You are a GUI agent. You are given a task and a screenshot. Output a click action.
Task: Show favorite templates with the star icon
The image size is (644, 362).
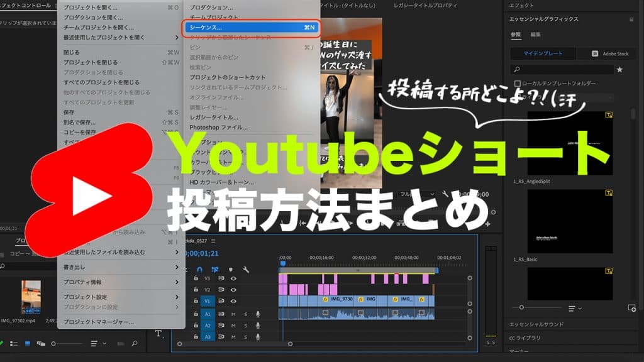619,70
